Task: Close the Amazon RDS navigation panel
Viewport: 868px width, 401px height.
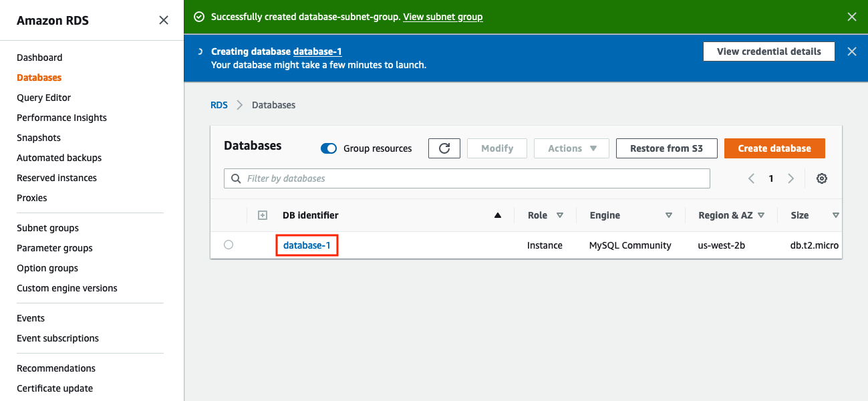Action: pyautogui.click(x=164, y=20)
